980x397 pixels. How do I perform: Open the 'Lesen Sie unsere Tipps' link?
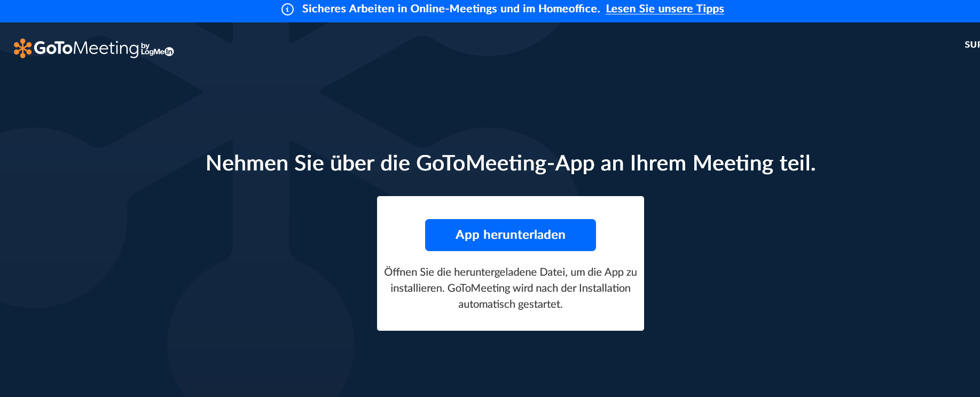point(665,9)
